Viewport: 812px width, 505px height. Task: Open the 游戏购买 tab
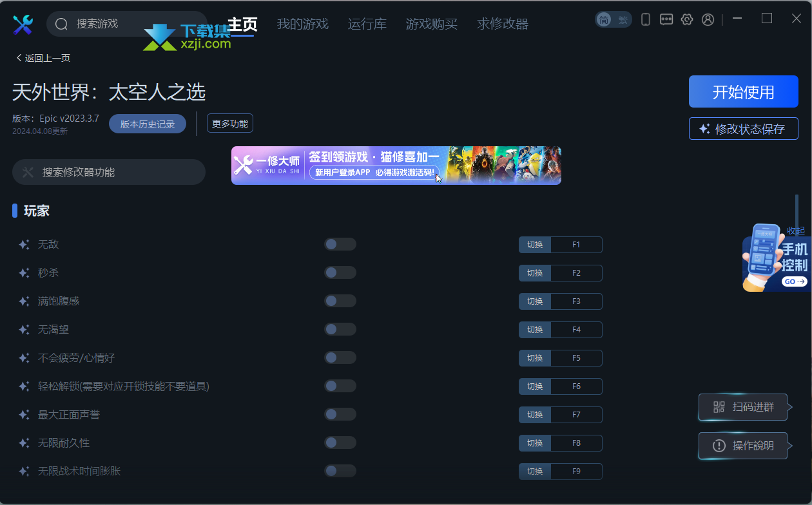[x=432, y=24]
